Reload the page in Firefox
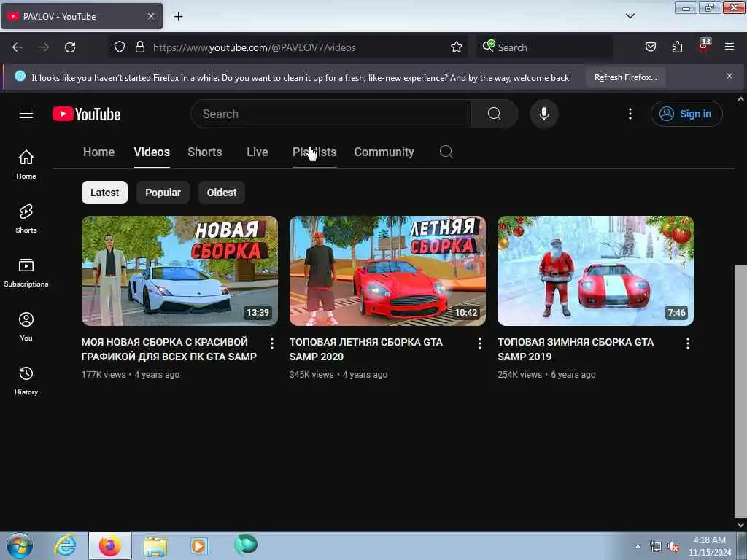The image size is (747, 560). coord(70,47)
